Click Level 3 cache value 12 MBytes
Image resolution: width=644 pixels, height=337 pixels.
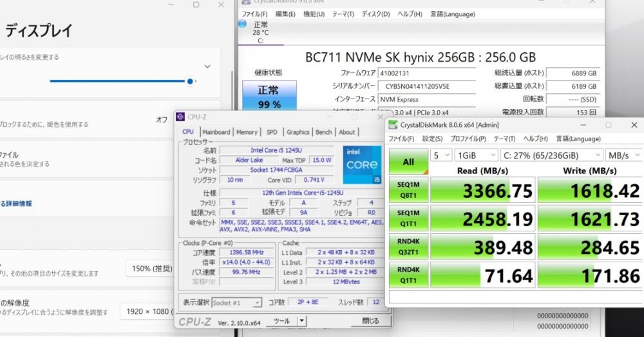coord(346,282)
